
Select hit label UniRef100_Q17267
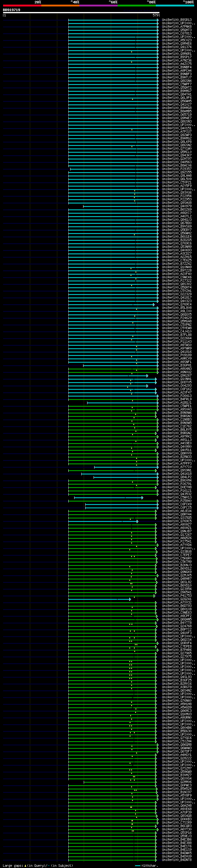(x=177, y=535)
